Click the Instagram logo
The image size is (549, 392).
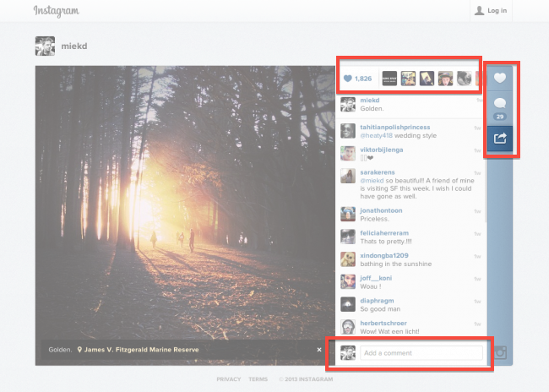(56, 11)
